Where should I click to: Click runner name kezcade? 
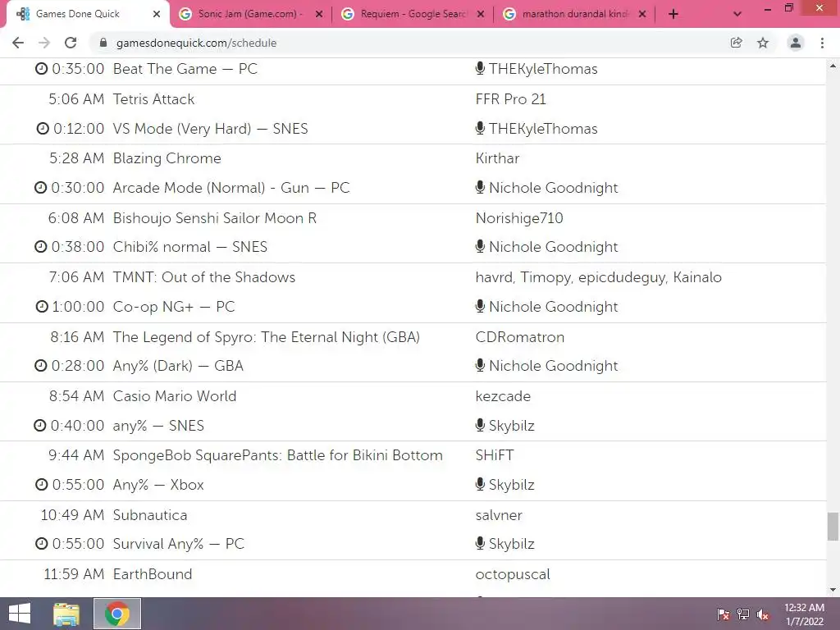[503, 396]
